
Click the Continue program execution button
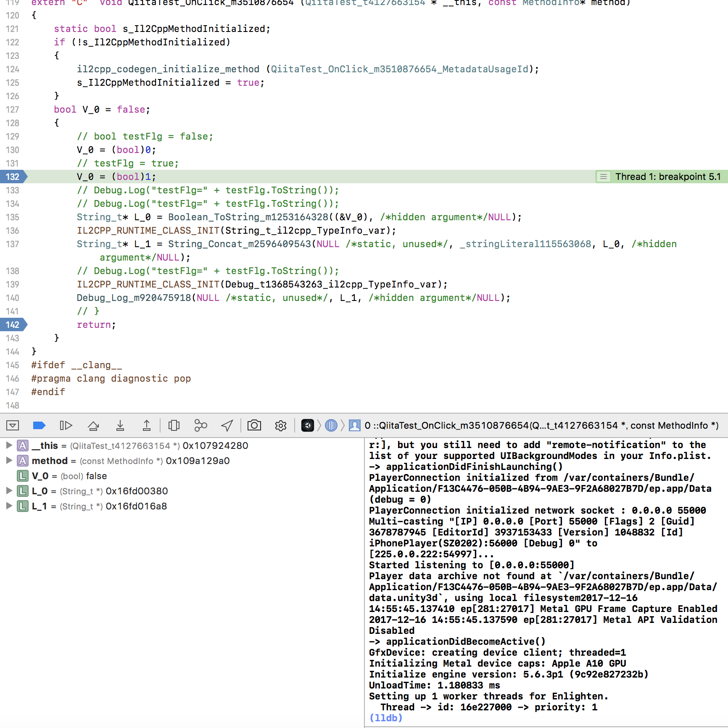(x=66, y=426)
